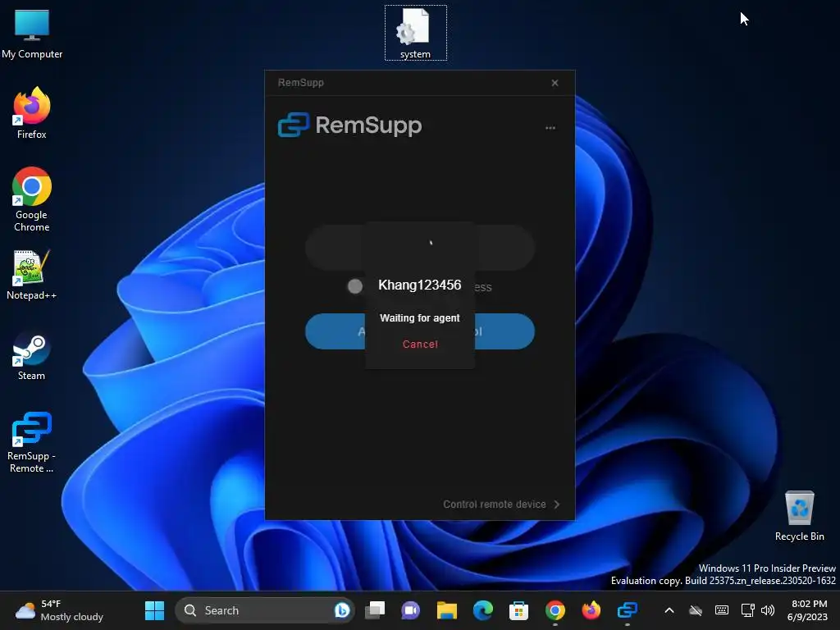Open My Computer desktop icon
The height and width of the screenshot is (630, 840).
coord(32,34)
